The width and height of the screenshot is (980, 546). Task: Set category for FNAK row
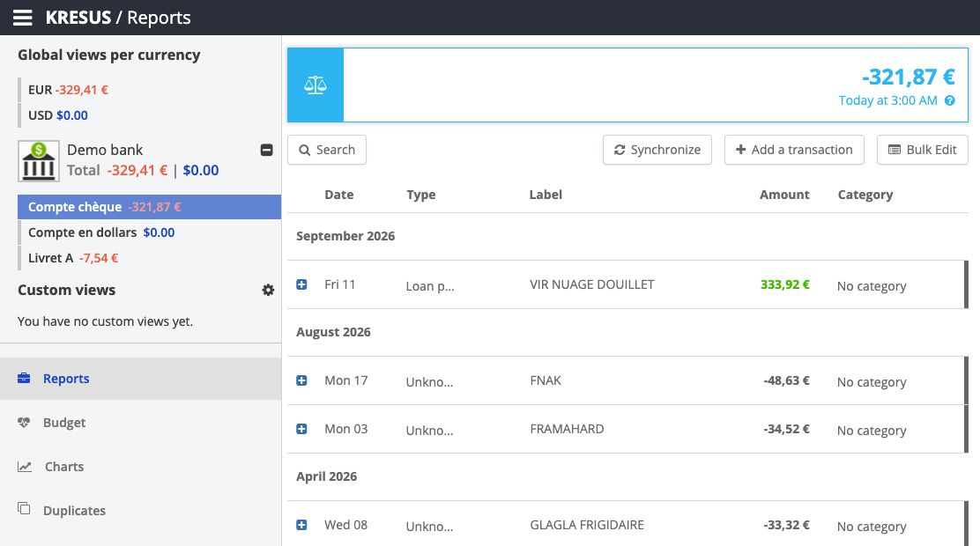(x=872, y=381)
